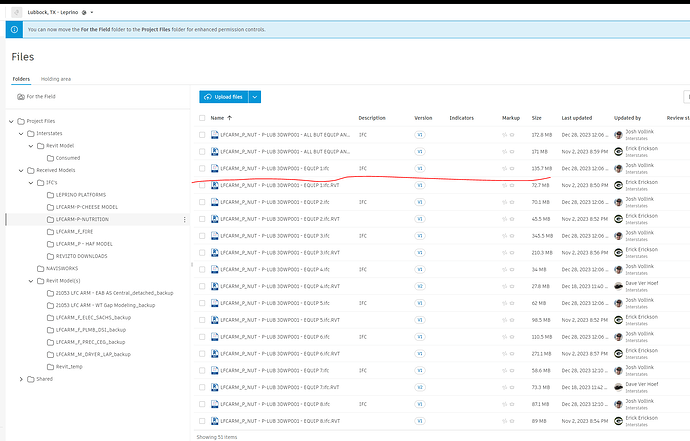Click the Revit file icon of EQUIP 8.ifc.RVT
This screenshot has width=690, height=441.
(x=215, y=421)
